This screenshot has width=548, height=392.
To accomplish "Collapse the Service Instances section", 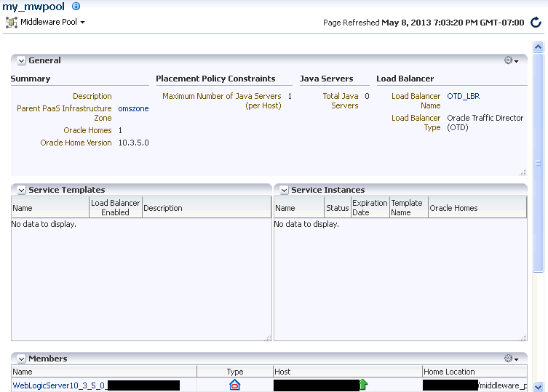I will point(284,190).
